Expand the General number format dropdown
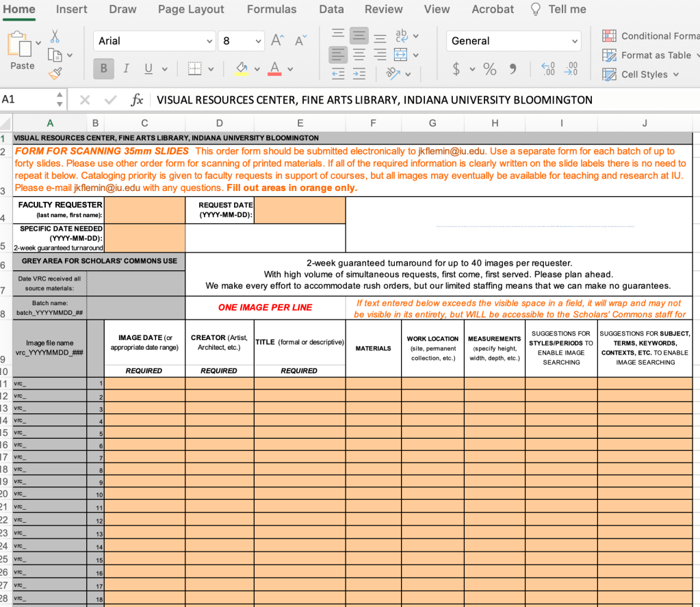Screen dimensions: 700x607 (574, 41)
